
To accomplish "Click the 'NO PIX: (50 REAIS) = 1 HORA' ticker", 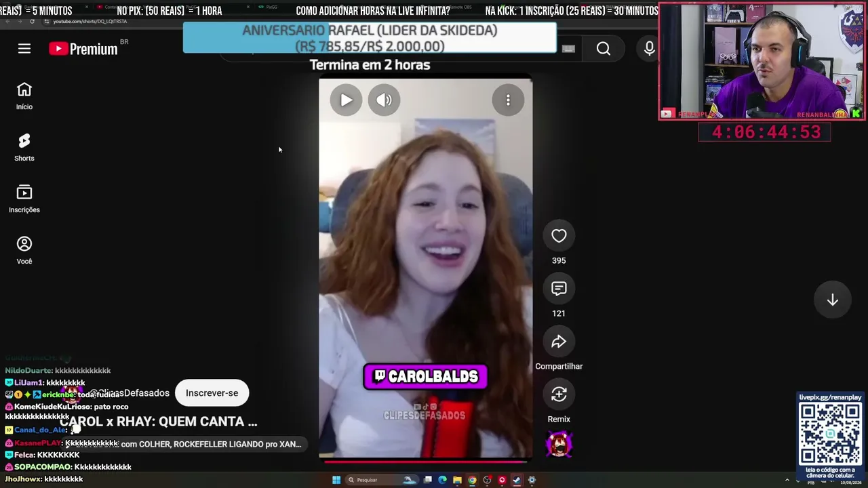I will pyautogui.click(x=170, y=11).
